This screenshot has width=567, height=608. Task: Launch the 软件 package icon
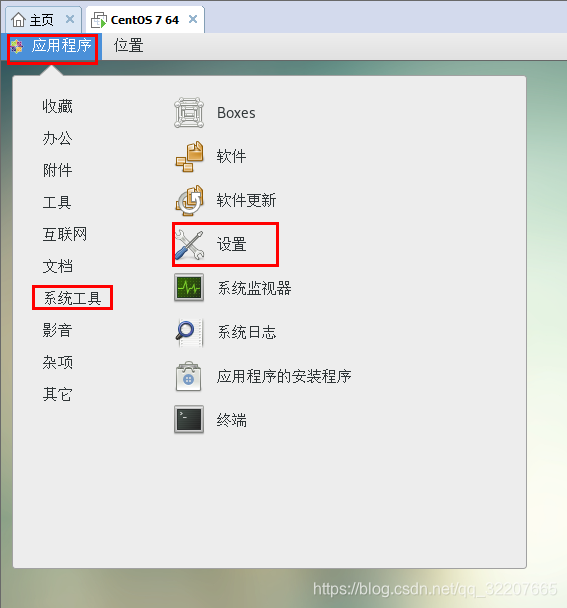click(x=189, y=157)
